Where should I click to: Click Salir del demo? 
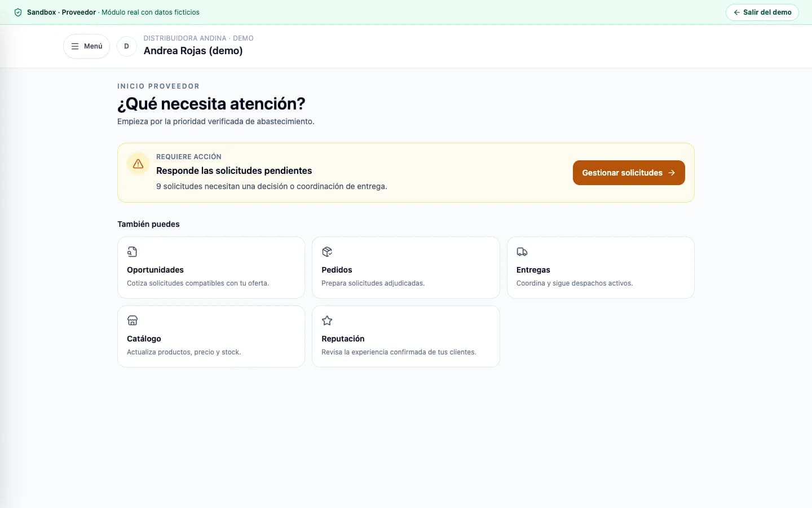762,12
